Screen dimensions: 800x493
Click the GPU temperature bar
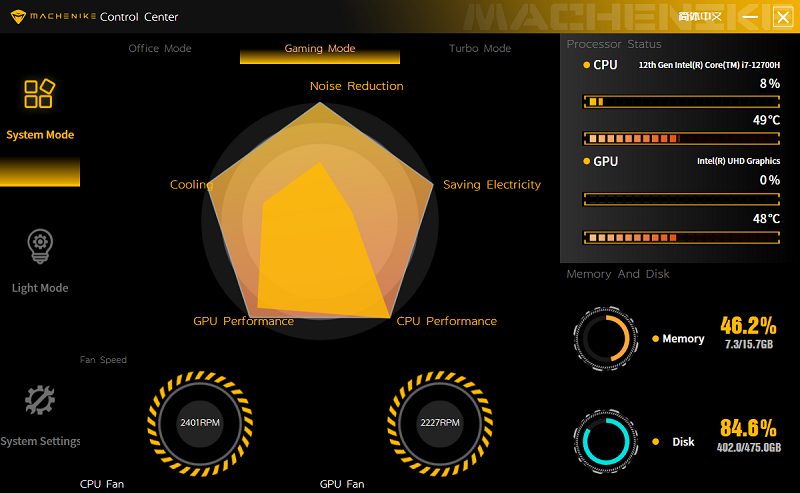click(682, 237)
